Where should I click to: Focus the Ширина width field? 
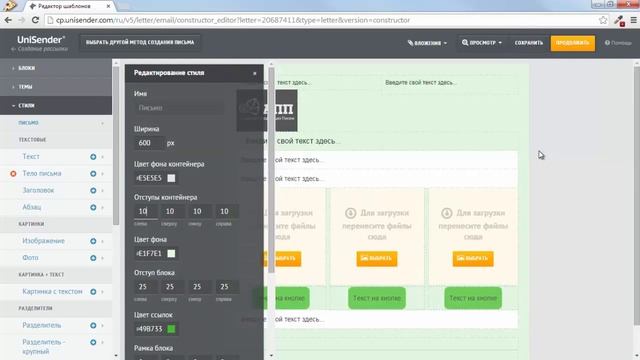(149, 143)
